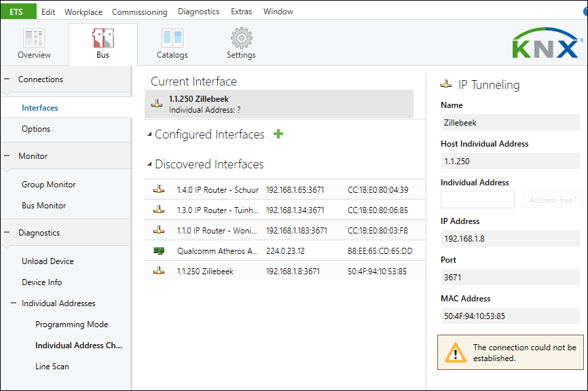Click Host Individual Address field 1.1.250
Viewport: 588px width, 391px height.
[x=510, y=161]
